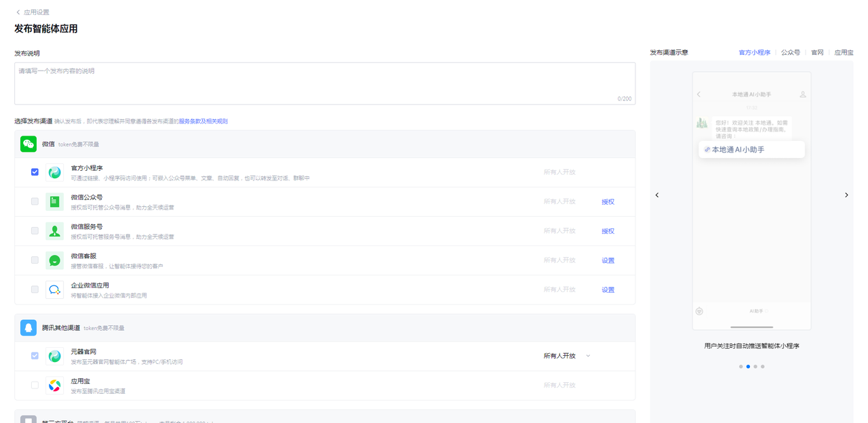Click the 应用宝 colorful icon
Image resolution: width=868 pixels, height=423 pixels.
pyautogui.click(x=55, y=385)
